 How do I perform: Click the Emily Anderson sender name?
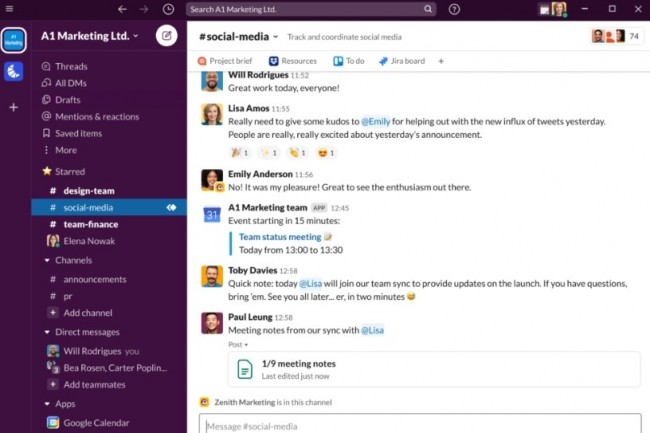(260, 174)
